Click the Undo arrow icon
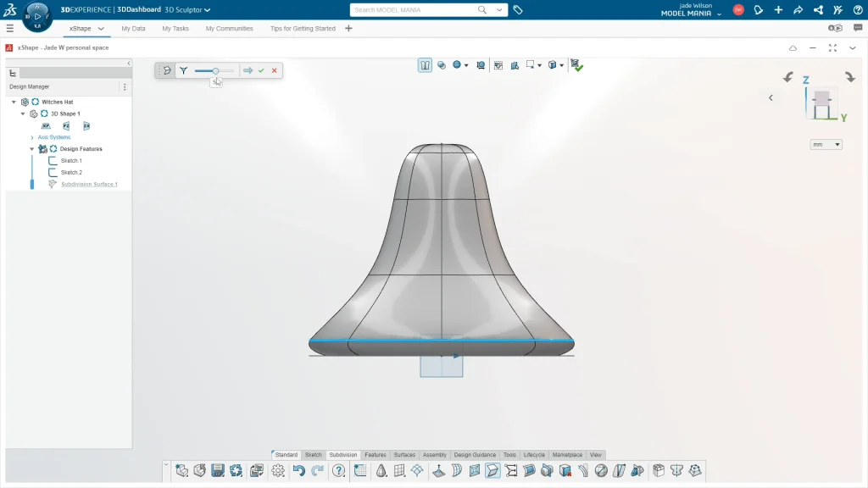868x488 pixels. click(298, 470)
